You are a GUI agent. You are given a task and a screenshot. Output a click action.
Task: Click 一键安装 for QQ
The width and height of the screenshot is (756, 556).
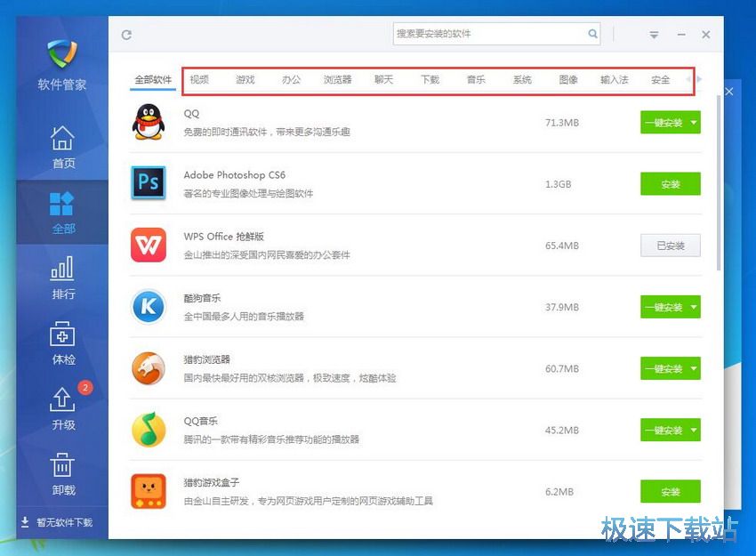(x=664, y=123)
